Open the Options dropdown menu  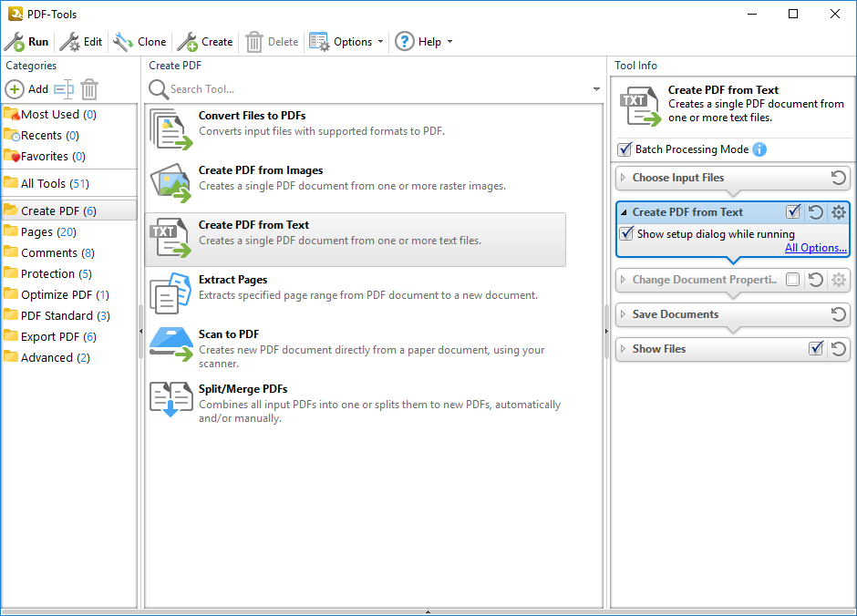click(x=346, y=42)
